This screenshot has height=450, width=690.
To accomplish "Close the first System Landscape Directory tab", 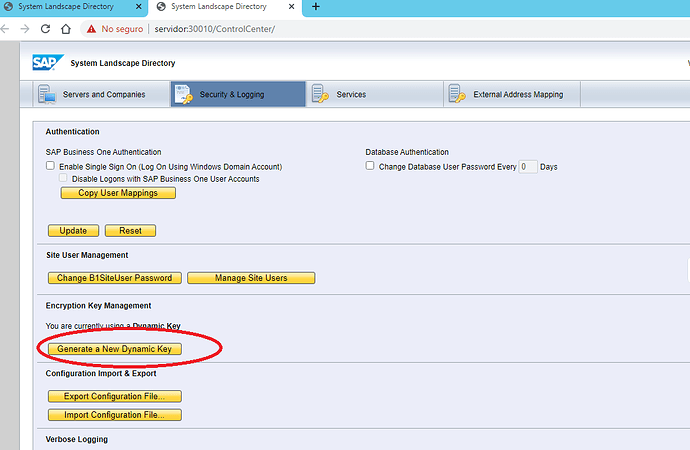I will 139,7.
